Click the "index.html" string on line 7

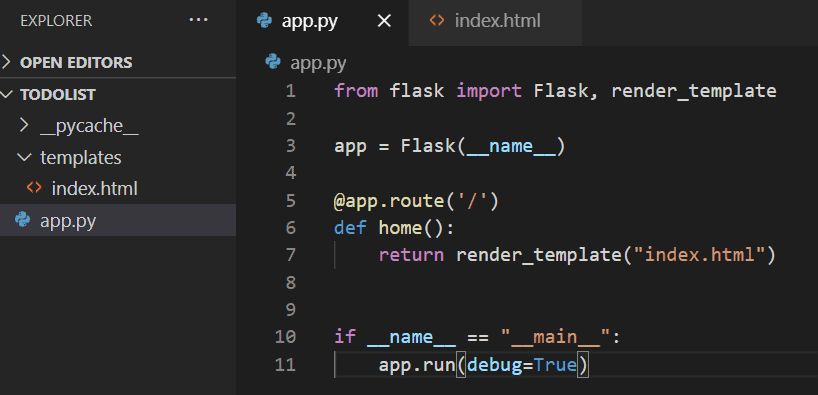700,255
